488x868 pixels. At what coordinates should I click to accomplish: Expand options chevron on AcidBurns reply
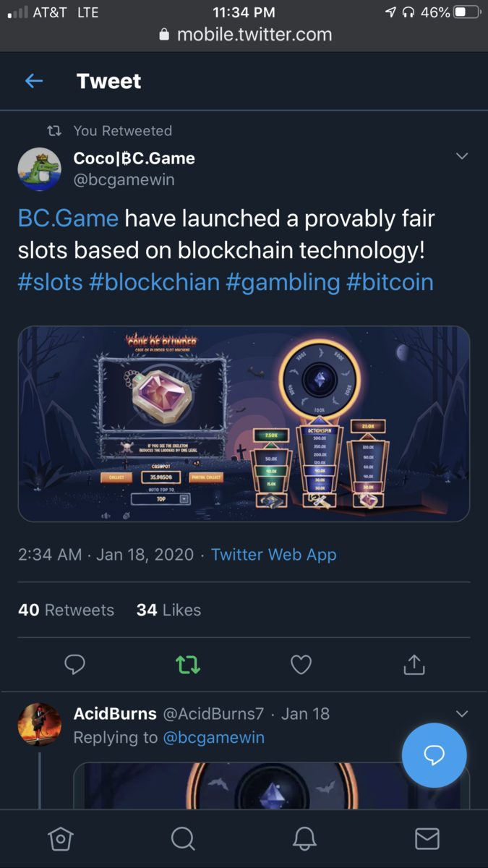point(462,714)
